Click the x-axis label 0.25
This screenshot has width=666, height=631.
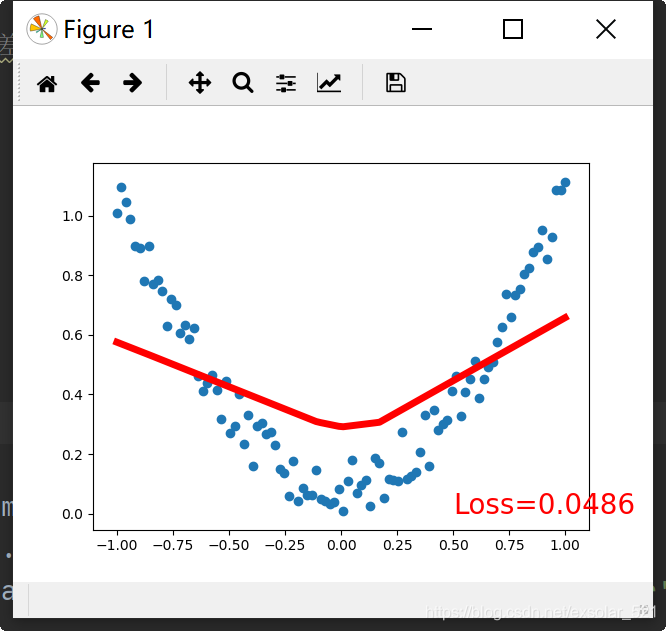tap(398, 545)
